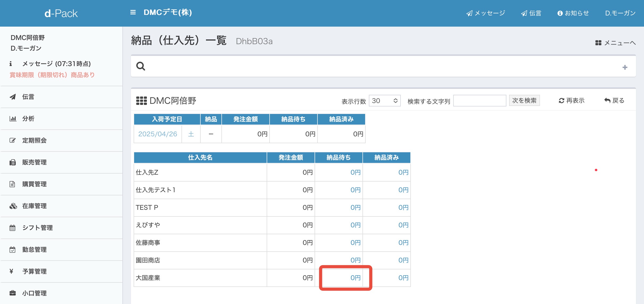Image resolution: width=644 pixels, height=304 pixels.
Task: Click the 販売管理 calculator icon
Action: pyautogui.click(x=13, y=162)
